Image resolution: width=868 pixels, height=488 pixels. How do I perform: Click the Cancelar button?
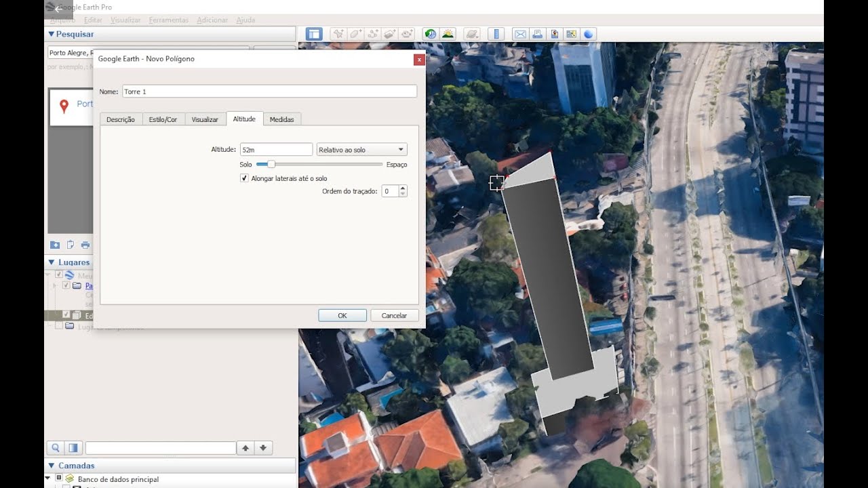[x=394, y=315]
